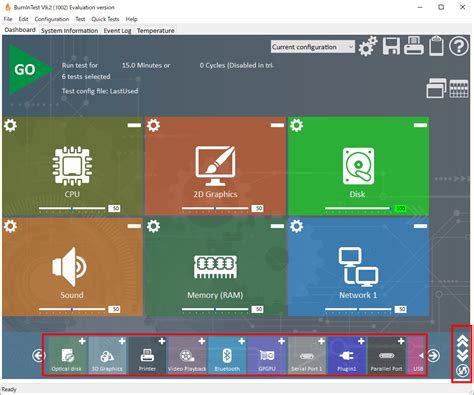This screenshot has height=395, width=474.
Task: Add the Printer test with its plus sign
Action: click(x=162, y=341)
